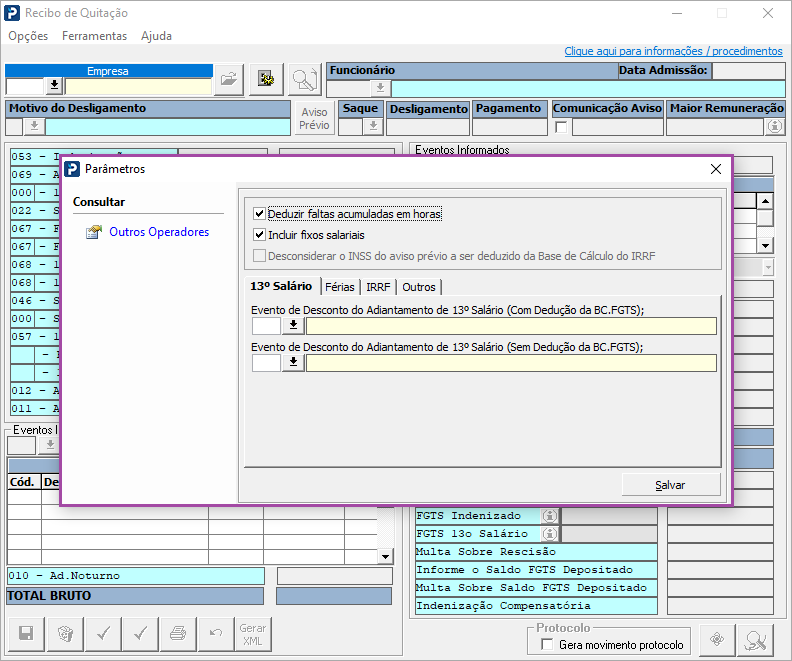Open lookup for event Sem Dedução da BC.FGTS
Image resolution: width=792 pixels, height=661 pixels.
click(x=293, y=363)
